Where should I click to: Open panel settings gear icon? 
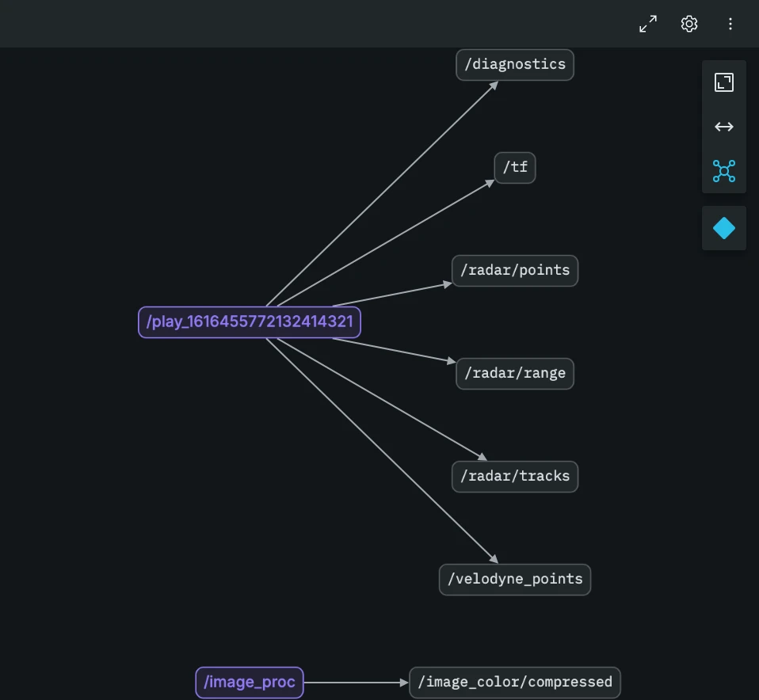688,24
